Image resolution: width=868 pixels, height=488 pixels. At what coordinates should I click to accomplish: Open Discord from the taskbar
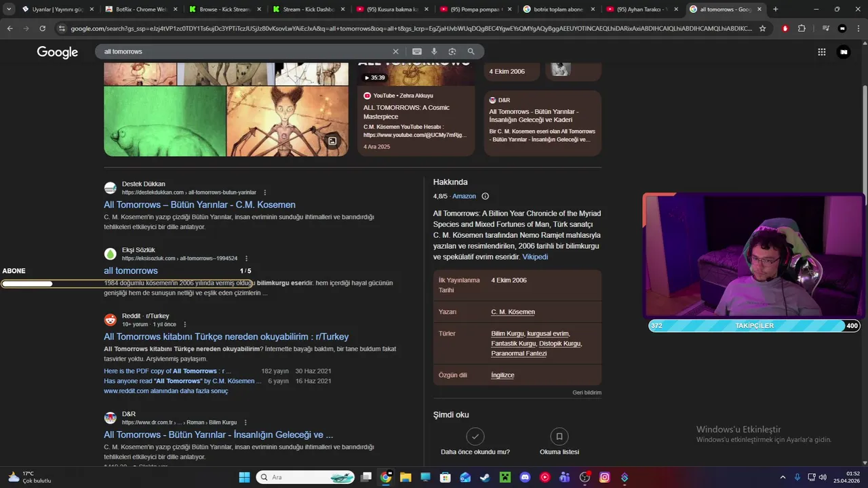(x=525, y=477)
